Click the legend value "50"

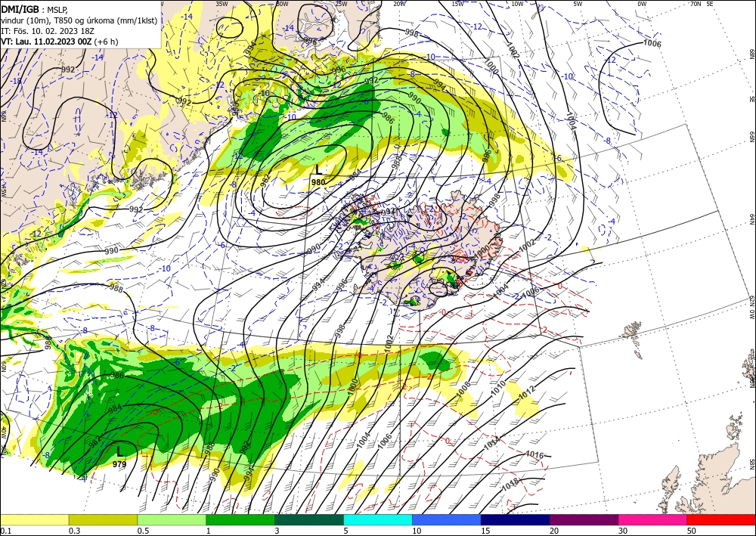coord(692,531)
